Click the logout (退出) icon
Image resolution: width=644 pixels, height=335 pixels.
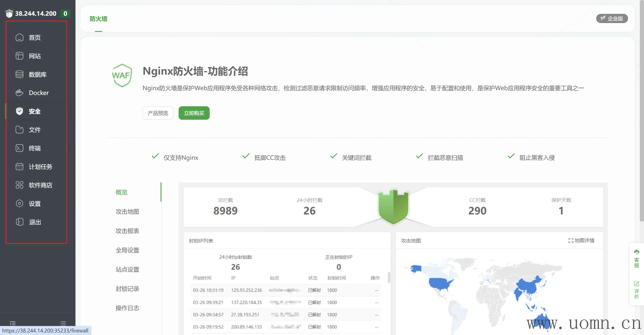(19, 222)
